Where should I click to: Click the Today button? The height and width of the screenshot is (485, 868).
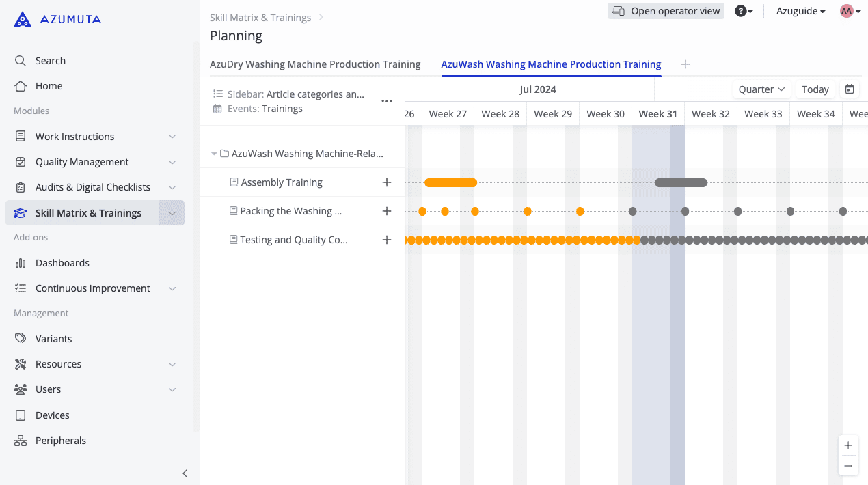[815, 89]
